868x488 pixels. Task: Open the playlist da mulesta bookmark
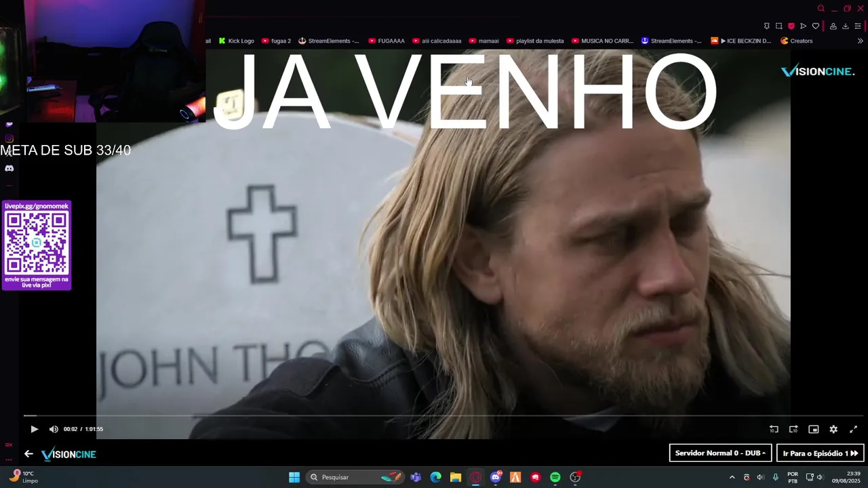535,41
